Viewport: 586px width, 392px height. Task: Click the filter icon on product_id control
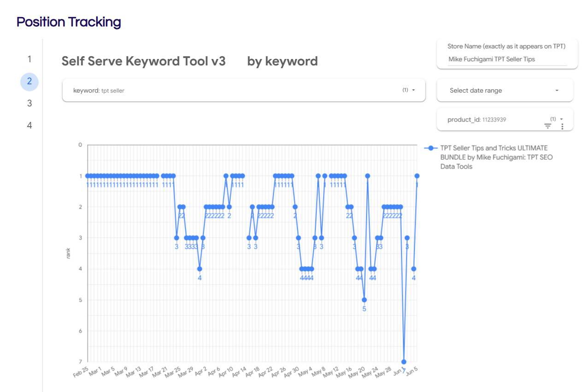[548, 126]
